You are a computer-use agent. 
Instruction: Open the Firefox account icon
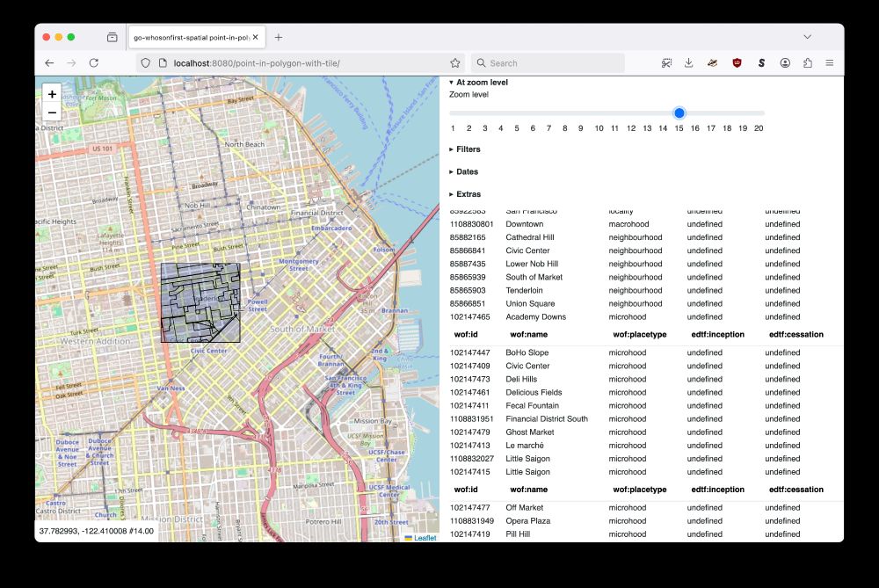(784, 63)
